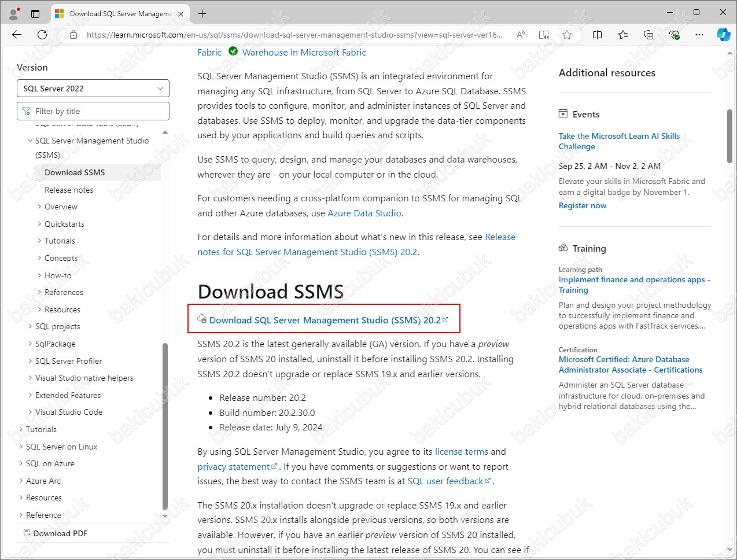This screenshot has height=560, width=737.
Task: Expand Extended Features node
Action: coord(30,395)
